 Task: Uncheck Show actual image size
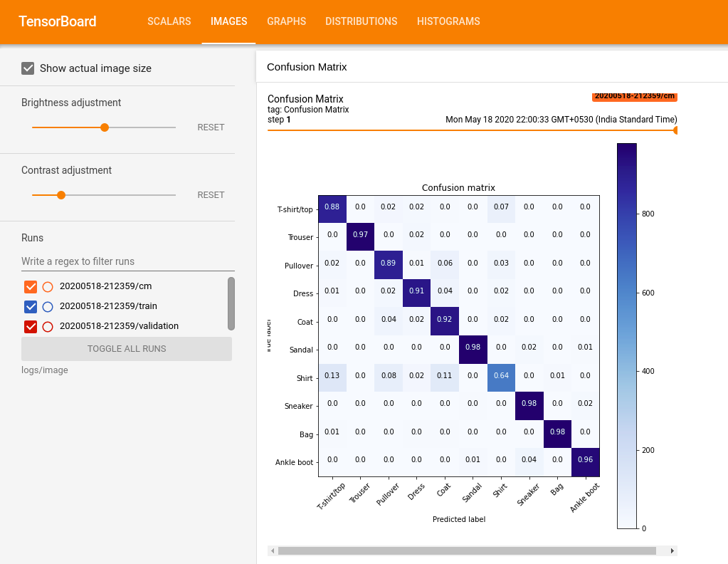coord(28,68)
